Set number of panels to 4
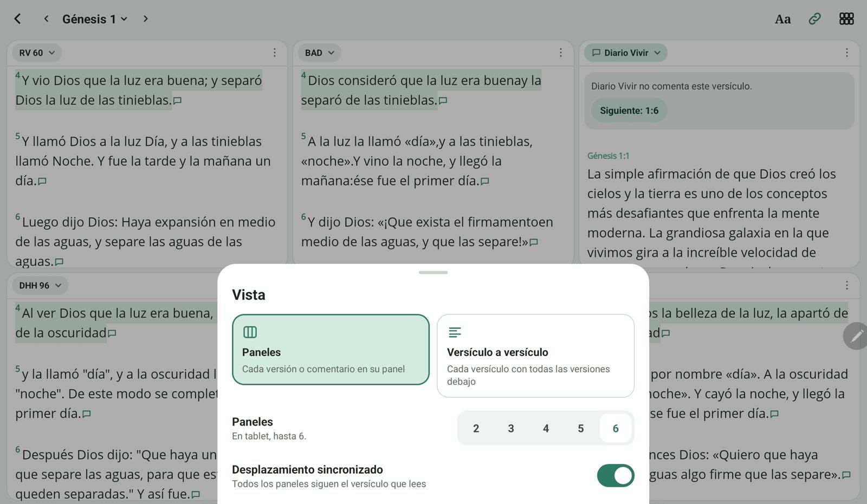Viewport: 867px width, 504px height. [x=546, y=428]
